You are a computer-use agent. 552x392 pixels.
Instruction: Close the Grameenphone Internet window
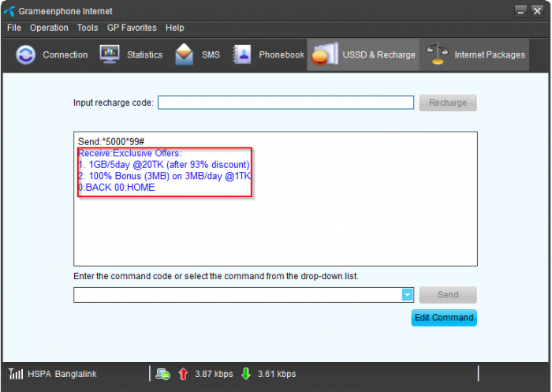537,11
